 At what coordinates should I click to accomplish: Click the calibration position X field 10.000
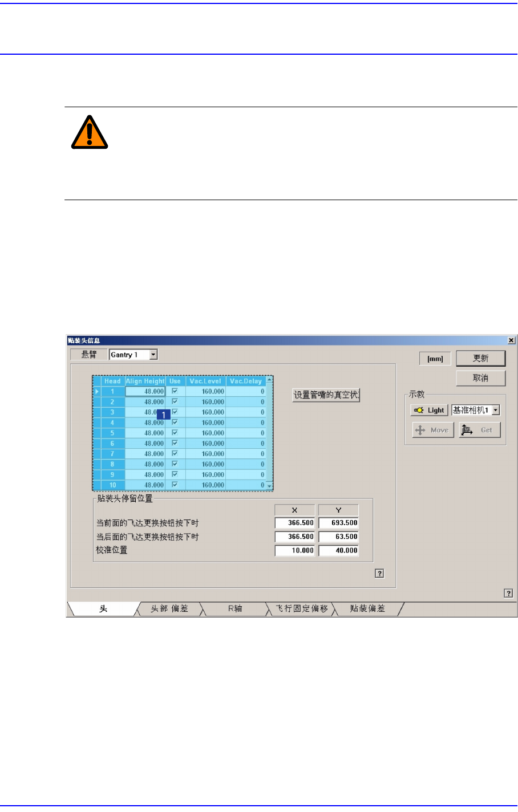295,550
